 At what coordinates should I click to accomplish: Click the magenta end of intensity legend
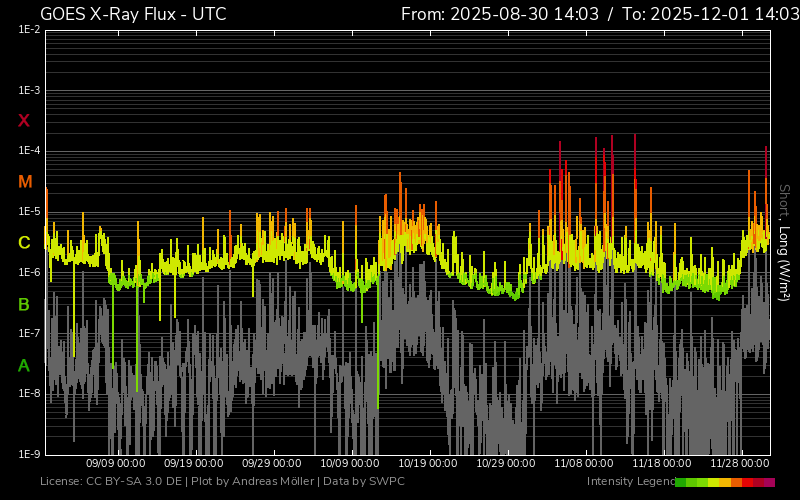[769, 482]
